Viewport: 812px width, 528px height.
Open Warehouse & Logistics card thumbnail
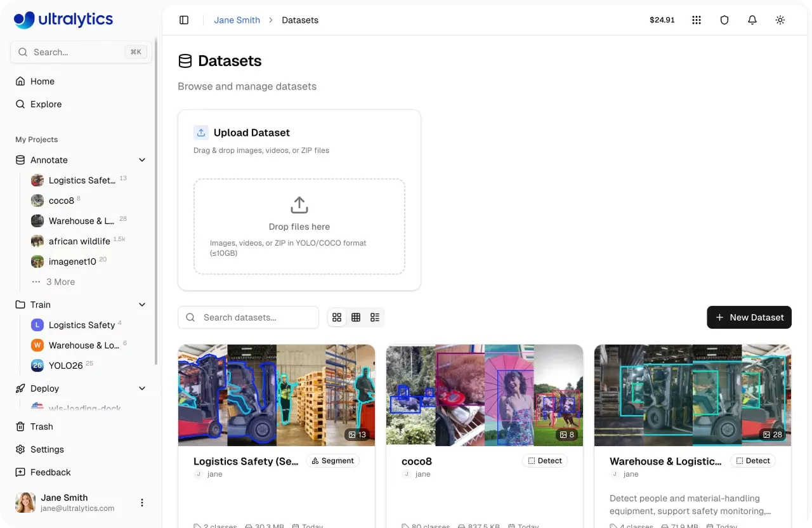pos(693,395)
